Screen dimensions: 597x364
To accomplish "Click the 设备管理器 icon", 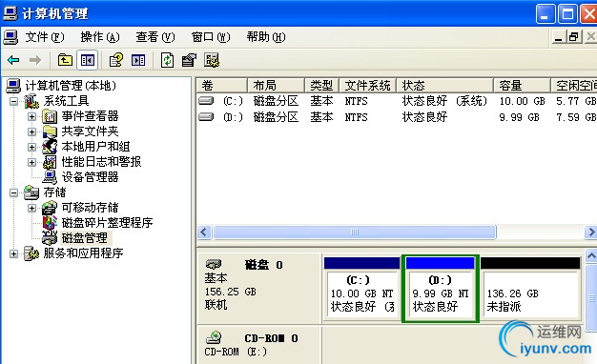I will click(50, 177).
